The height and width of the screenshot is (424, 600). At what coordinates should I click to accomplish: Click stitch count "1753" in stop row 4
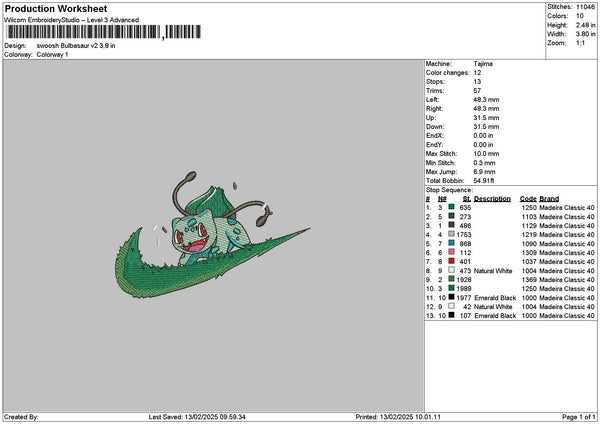[x=464, y=235]
